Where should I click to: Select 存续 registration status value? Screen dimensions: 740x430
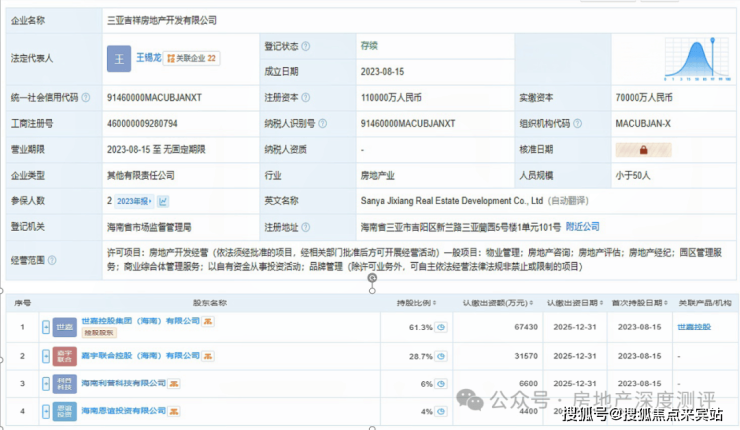(x=369, y=46)
